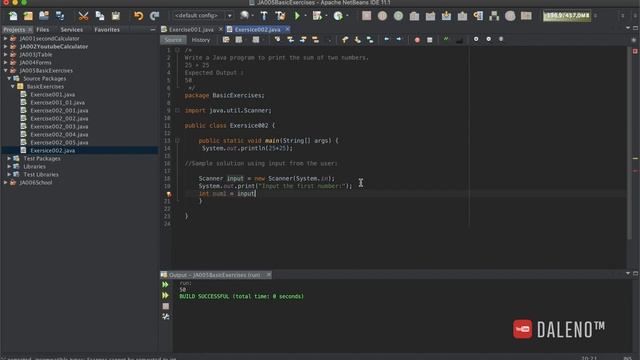Collapse the main method fold on line 13

[177, 140]
